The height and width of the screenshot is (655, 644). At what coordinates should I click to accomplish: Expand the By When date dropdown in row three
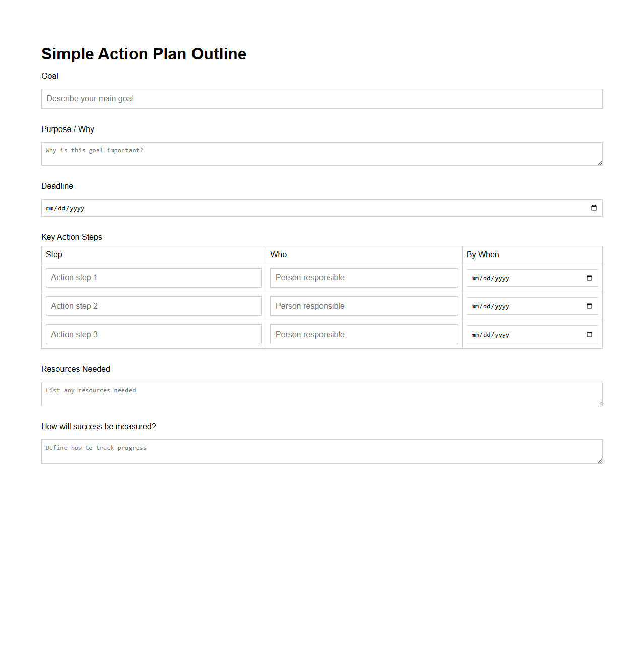point(589,334)
